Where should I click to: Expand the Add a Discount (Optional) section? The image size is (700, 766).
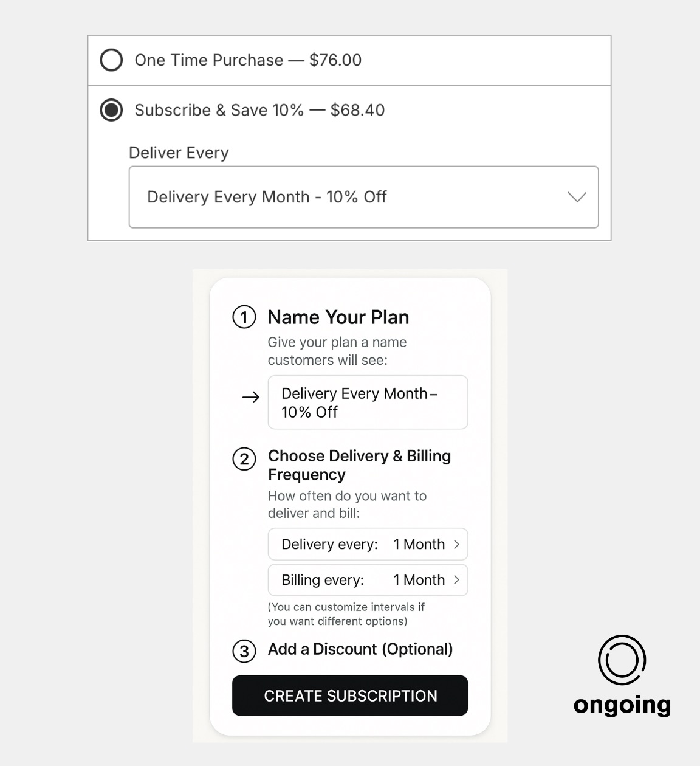click(x=360, y=649)
